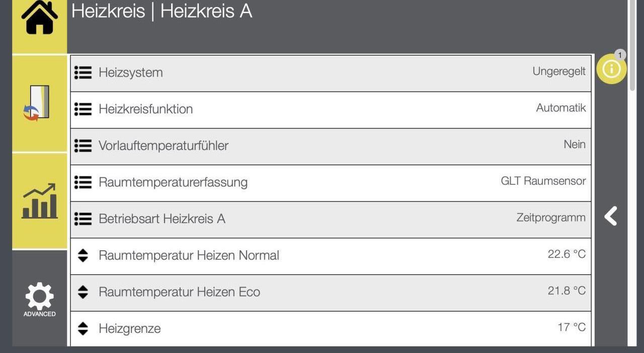Select the Automatik value for Heizkreisfunktion
Image resolution: width=644 pixels, height=353 pixels.
(x=560, y=108)
